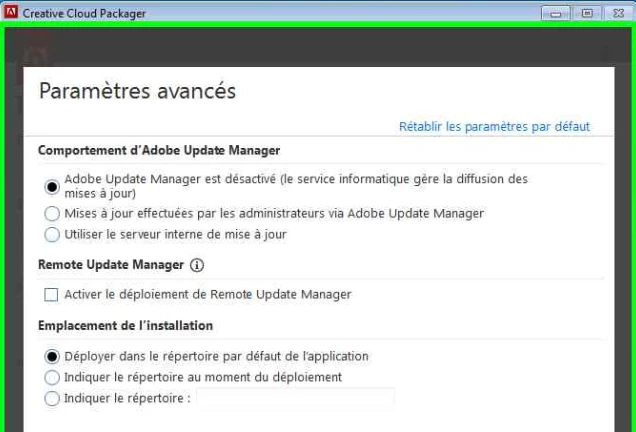The height and width of the screenshot is (432, 636).
Task: Click the répertoire path input field
Action: pyautogui.click(x=296, y=398)
